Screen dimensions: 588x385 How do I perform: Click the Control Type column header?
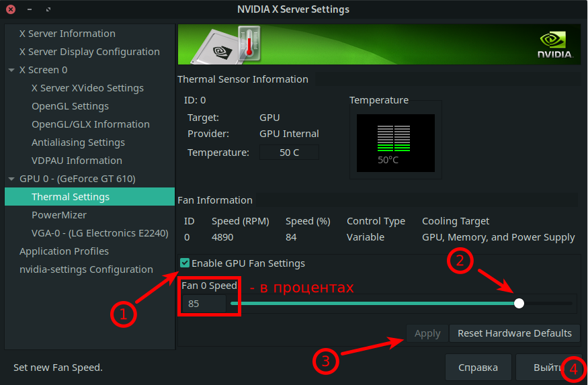tap(376, 221)
